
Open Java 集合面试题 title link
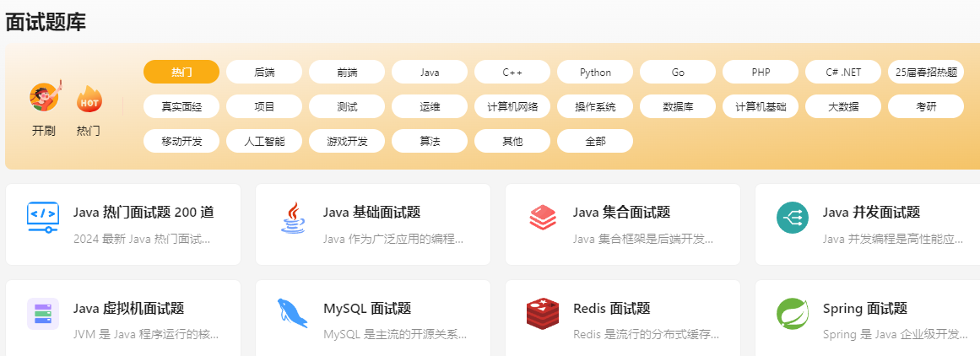(622, 213)
